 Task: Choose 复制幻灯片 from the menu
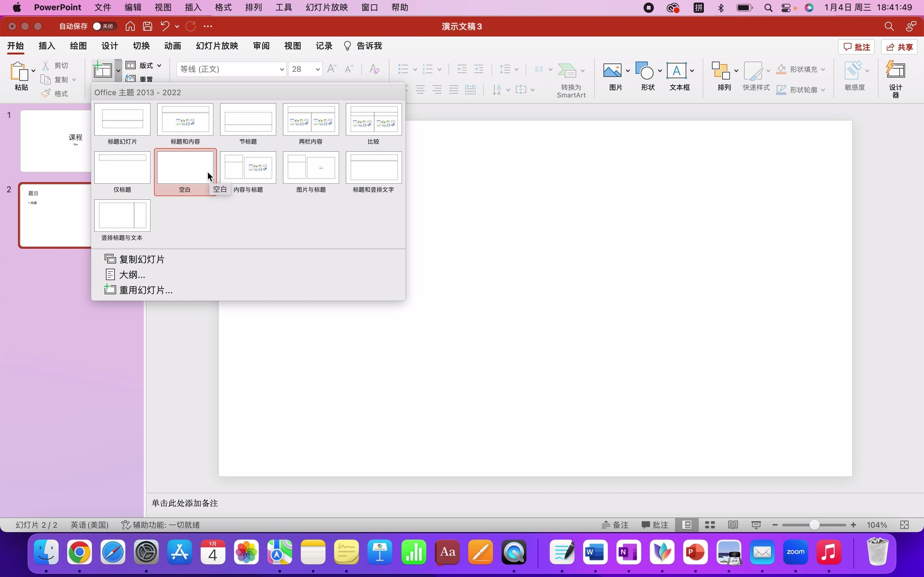point(142,260)
